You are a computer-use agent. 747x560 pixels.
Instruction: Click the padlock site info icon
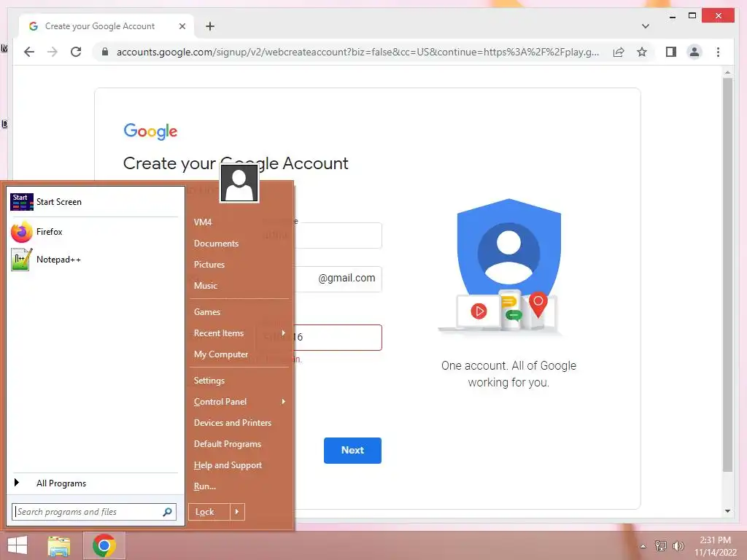(x=105, y=52)
